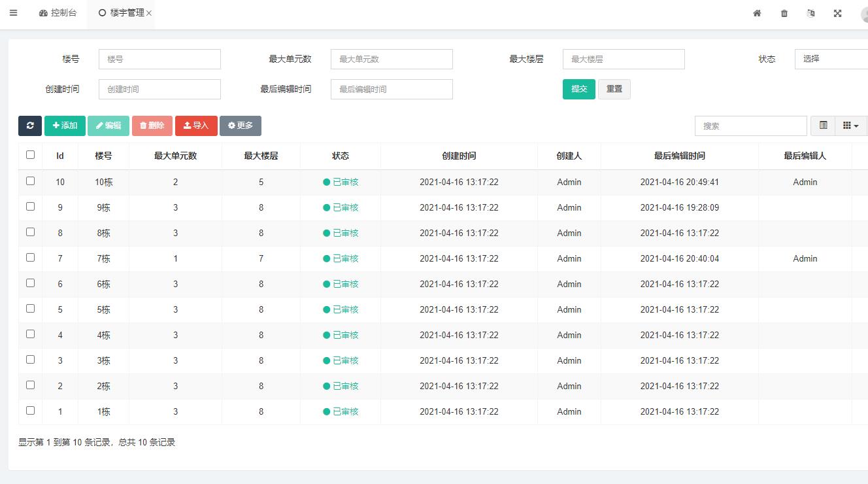Open the 状态 select dropdown
Viewport: 868px width, 484px height.
[831, 59]
